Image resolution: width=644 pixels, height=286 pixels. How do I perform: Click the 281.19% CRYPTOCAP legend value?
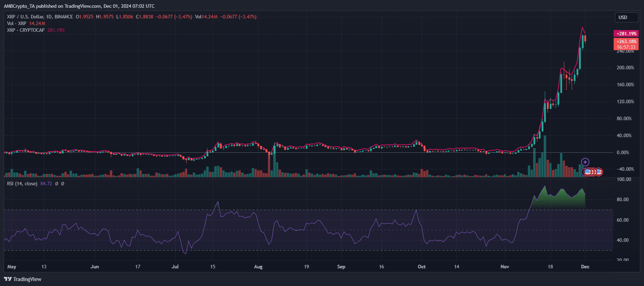tap(56, 30)
